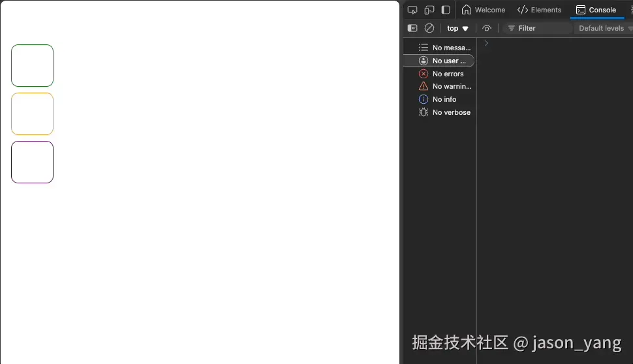
Task: Clear the console output
Action: [429, 28]
